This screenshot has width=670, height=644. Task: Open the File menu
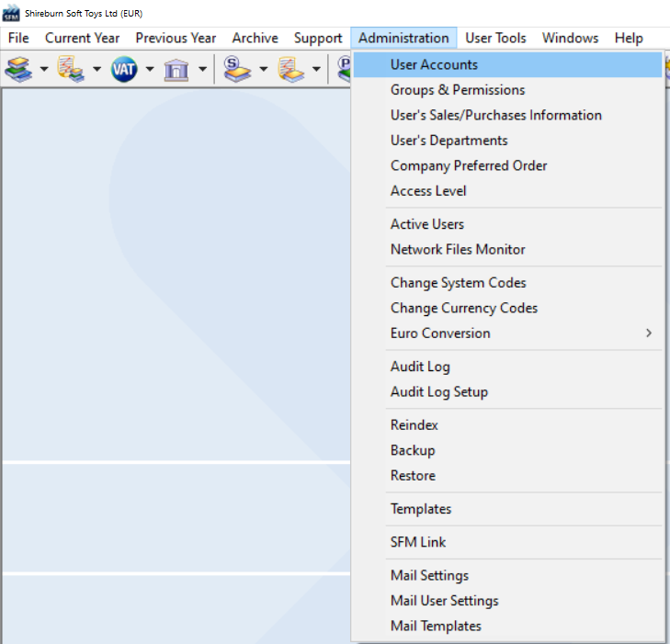tap(18, 38)
